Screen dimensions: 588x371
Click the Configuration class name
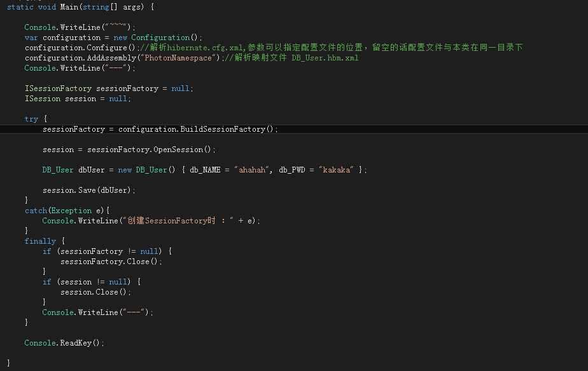tap(160, 38)
